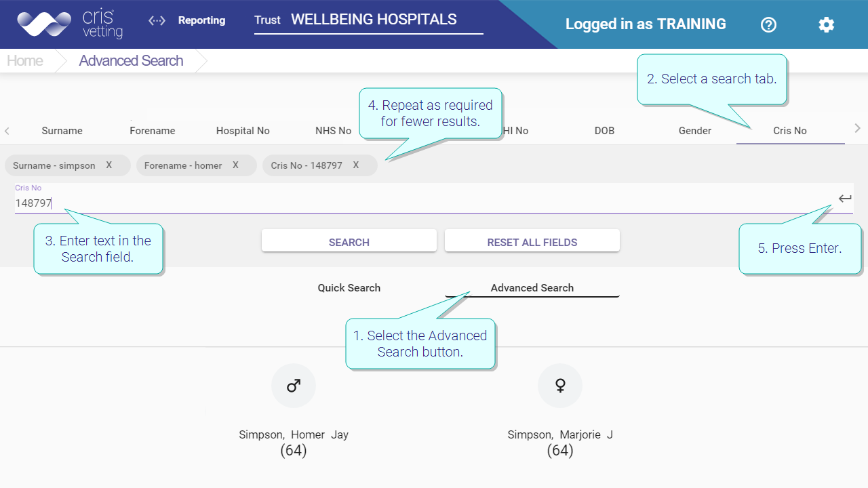The width and height of the screenshot is (868, 488).
Task: Switch to the Gender search tab
Action: [695, 131]
